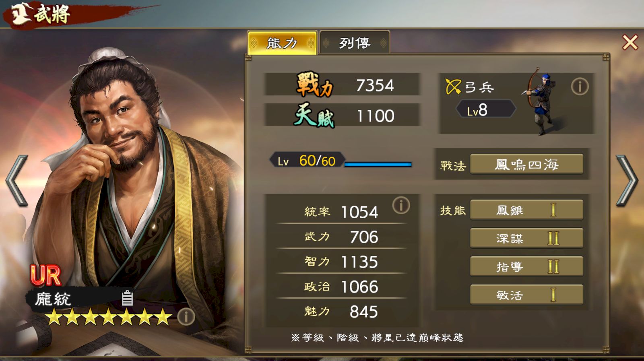Viewport: 644px width, 361px height.
Task: Tap the Lv8 troop level badge
Action: tap(485, 109)
